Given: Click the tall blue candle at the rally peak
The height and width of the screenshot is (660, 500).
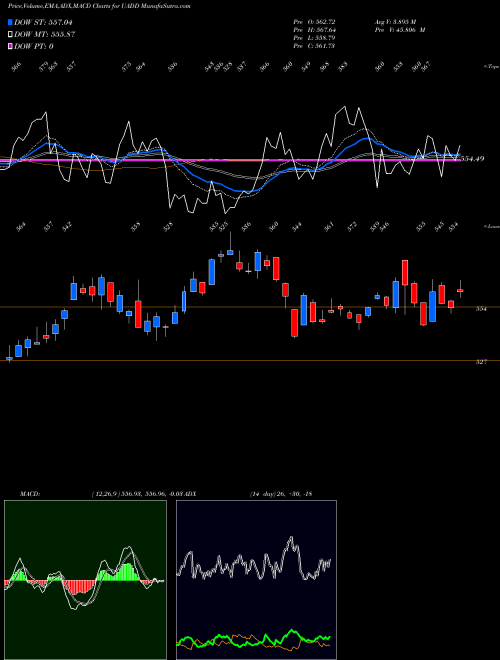Looking at the screenshot, I should [212, 272].
